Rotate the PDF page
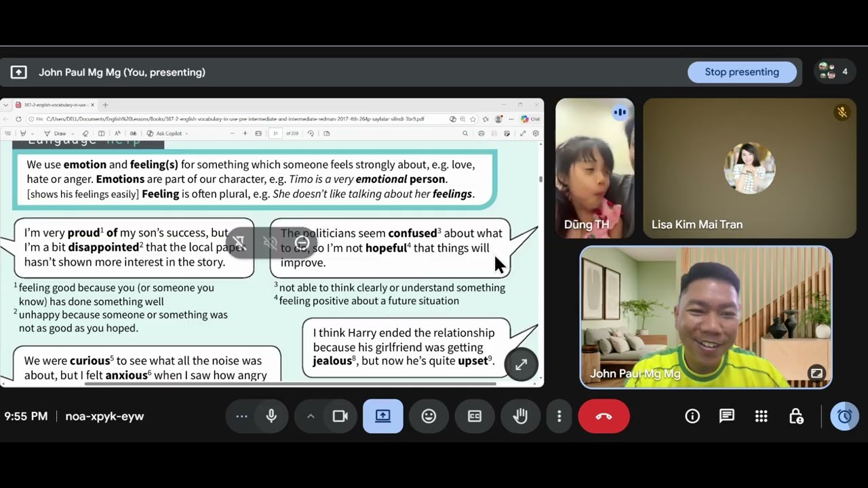Screen dimensions: 868x488 pos(311,134)
